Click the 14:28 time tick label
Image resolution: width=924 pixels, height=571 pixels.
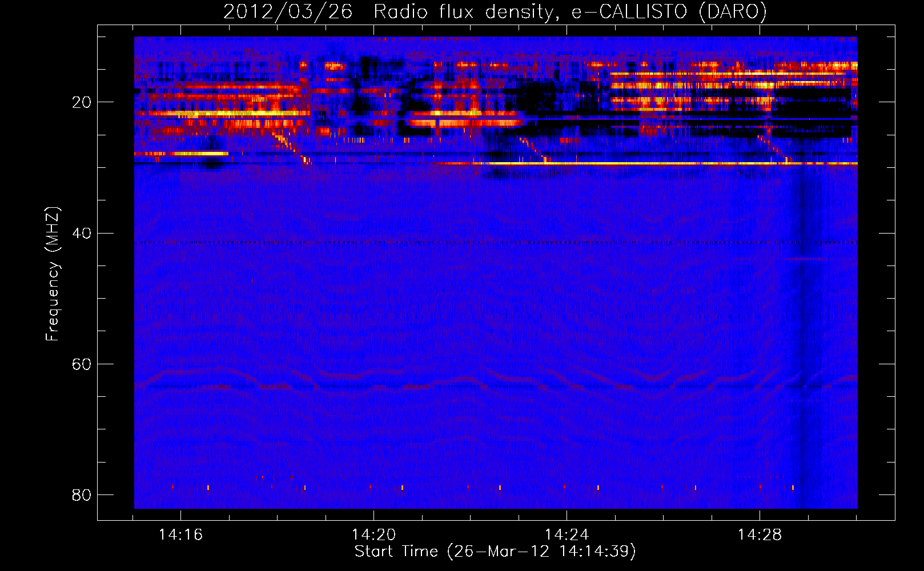pos(760,535)
